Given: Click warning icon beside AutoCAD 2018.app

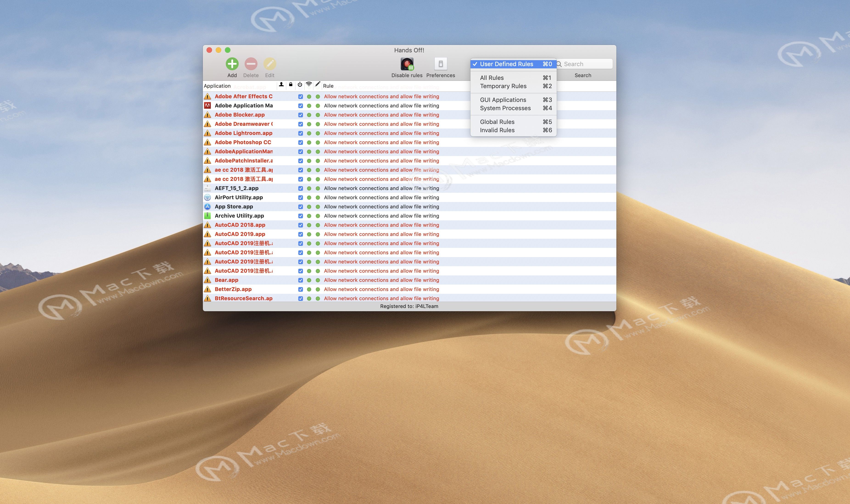Looking at the screenshot, I should (207, 225).
